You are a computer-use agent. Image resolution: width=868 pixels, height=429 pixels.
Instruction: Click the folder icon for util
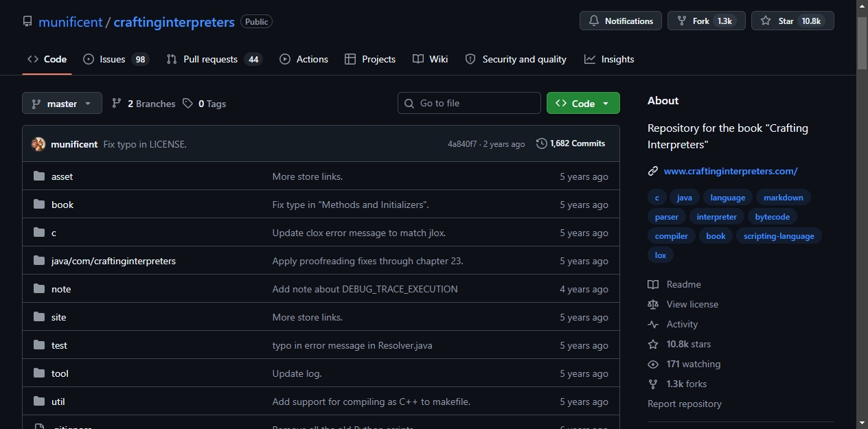click(39, 402)
